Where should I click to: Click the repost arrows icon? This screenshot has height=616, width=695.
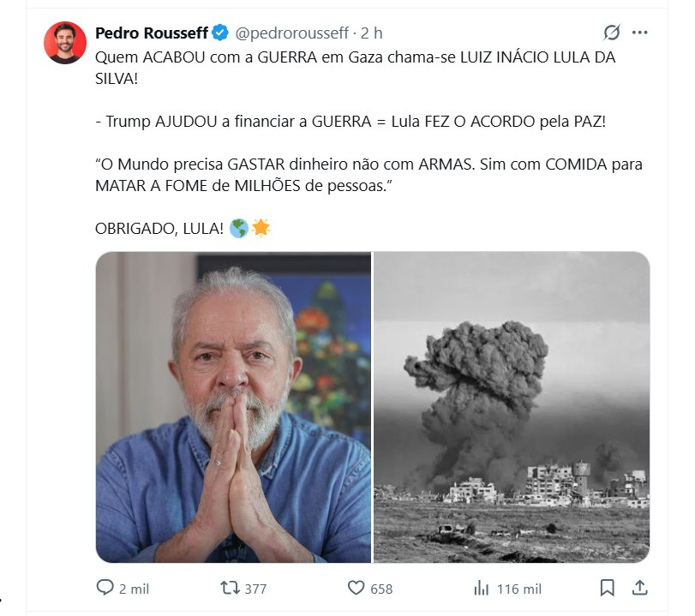pyautogui.click(x=230, y=588)
